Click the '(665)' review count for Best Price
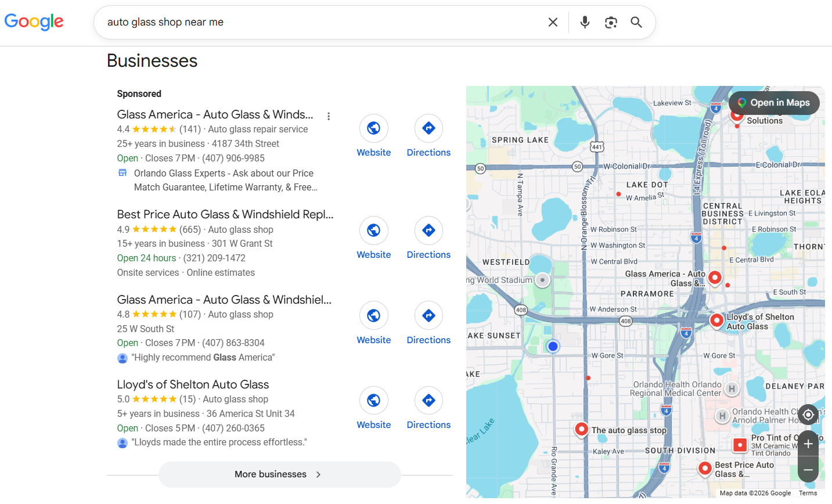 [x=190, y=229]
